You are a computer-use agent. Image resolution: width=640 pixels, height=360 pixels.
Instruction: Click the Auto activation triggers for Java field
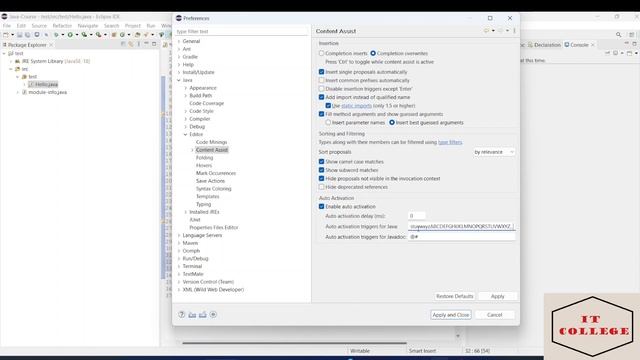pyautogui.click(x=461, y=226)
